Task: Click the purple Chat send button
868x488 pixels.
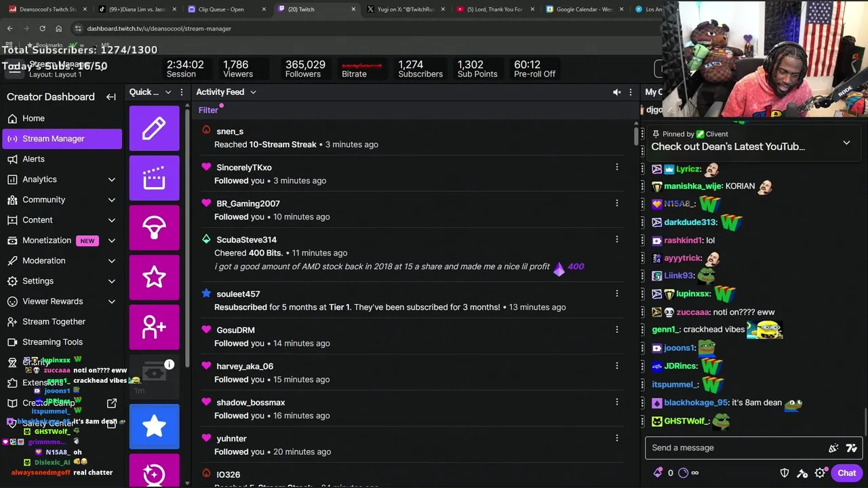Action: 846,473
